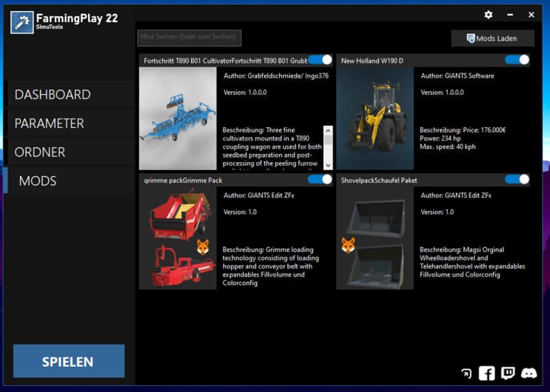Open the Facebook page icon
The image size is (550, 392).
[x=487, y=373]
